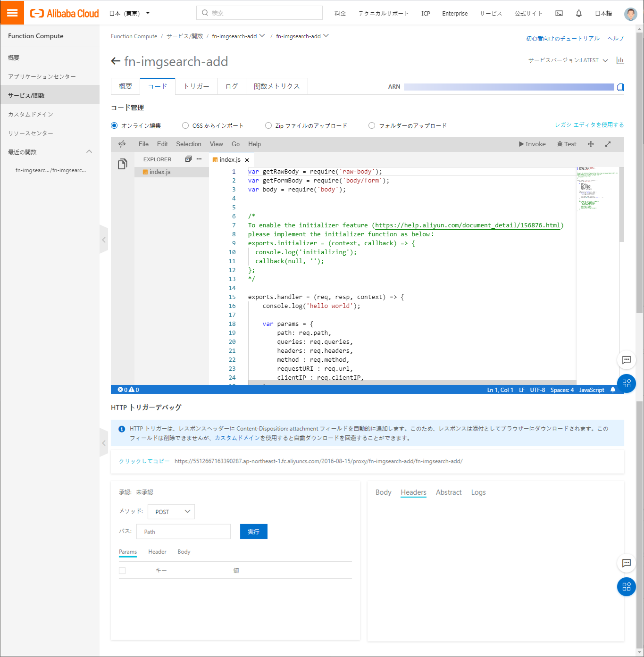Select OSS からインポート radio option
The image size is (644, 657).
185,125
